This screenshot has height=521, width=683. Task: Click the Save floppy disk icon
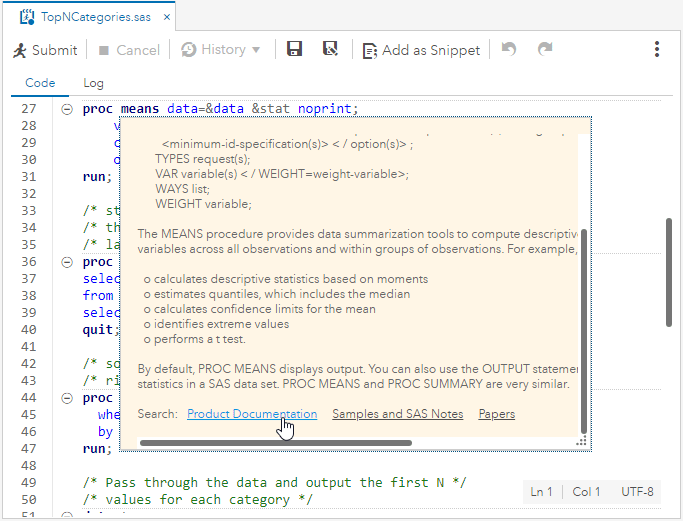click(x=294, y=49)
